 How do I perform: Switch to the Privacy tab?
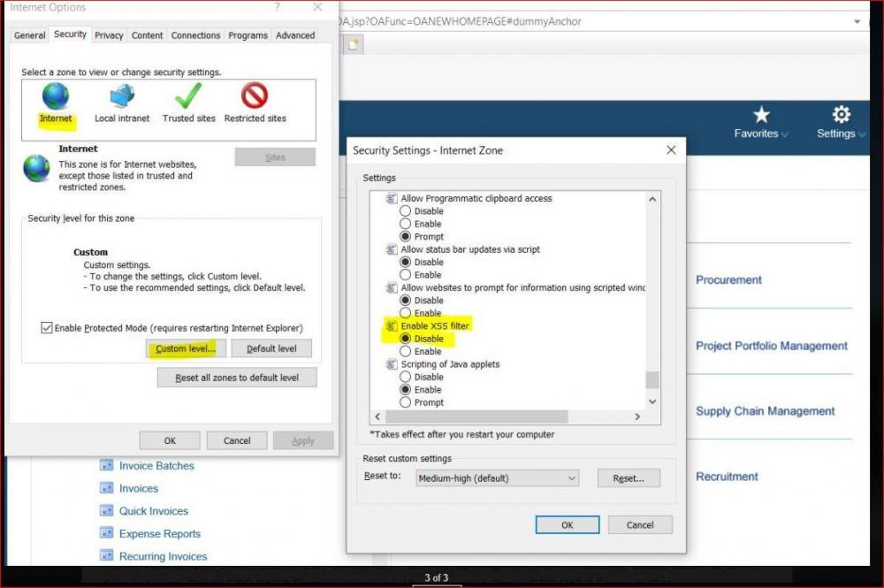109,35
